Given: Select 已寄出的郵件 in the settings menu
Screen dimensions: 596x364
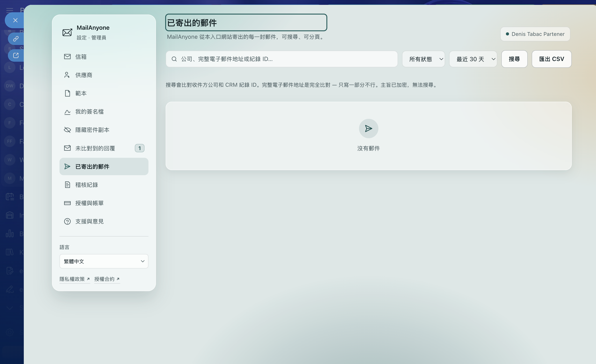Looking at the screenshot, I should (x=104, y=166).
